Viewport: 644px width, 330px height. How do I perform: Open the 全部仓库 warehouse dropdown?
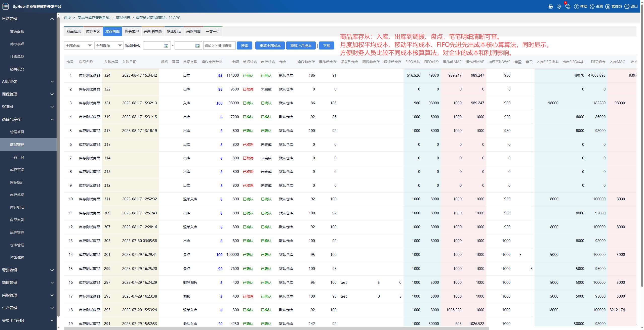tap(78, 46)
